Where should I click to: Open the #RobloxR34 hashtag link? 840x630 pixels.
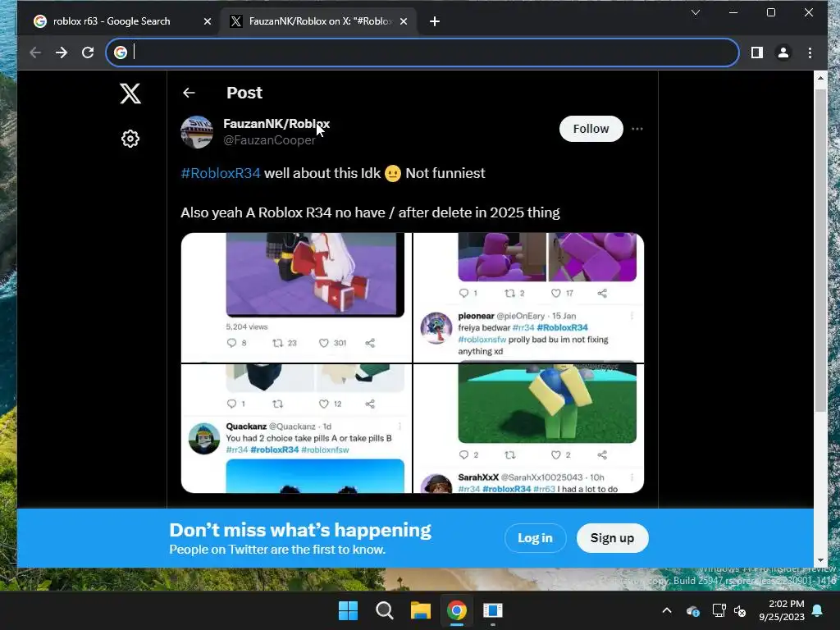coord(221,173)
